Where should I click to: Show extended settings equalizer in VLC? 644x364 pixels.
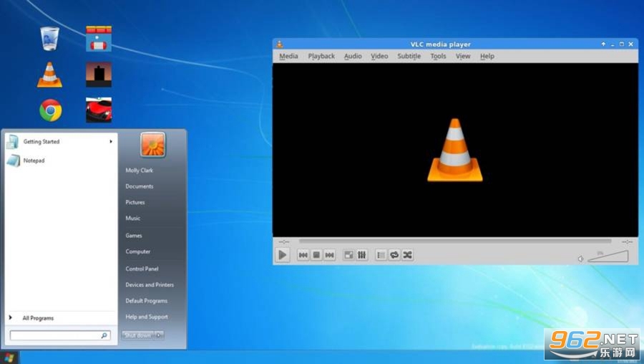[x=361, y=255]
